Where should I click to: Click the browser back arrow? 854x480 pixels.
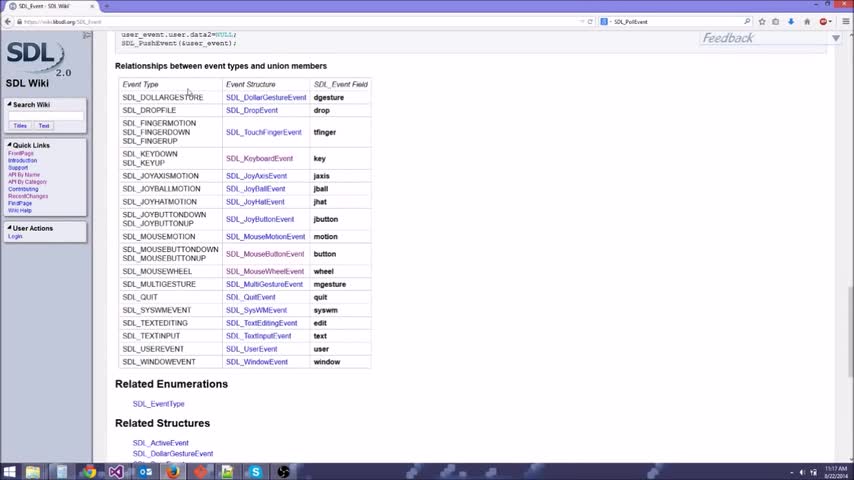coord(8,22)
